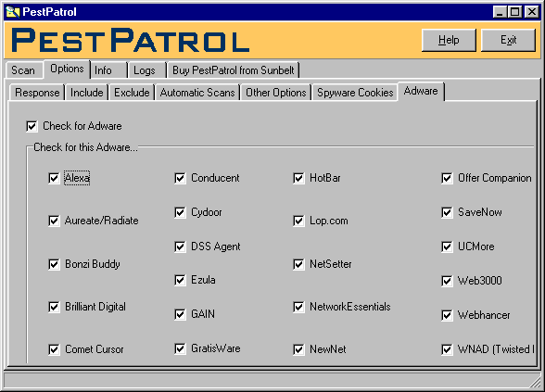
Task: Uncheck the UCMore checkbox
Action: [x=447, y=247]
